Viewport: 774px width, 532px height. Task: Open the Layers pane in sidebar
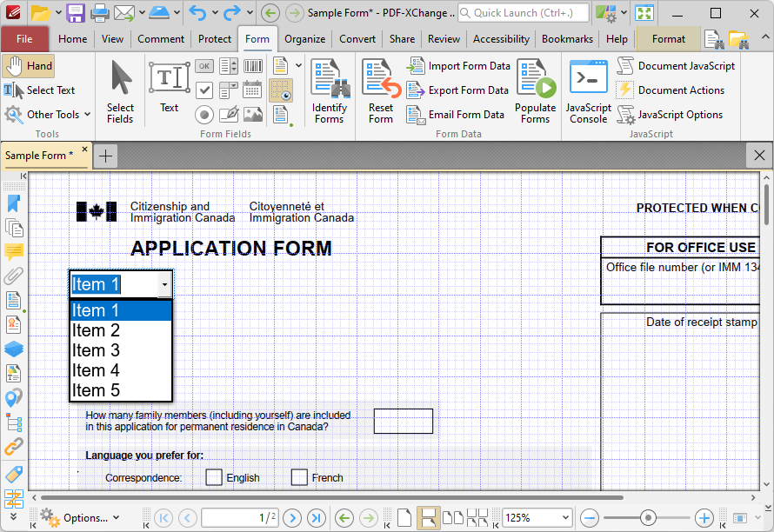click(x=14, y=349)
